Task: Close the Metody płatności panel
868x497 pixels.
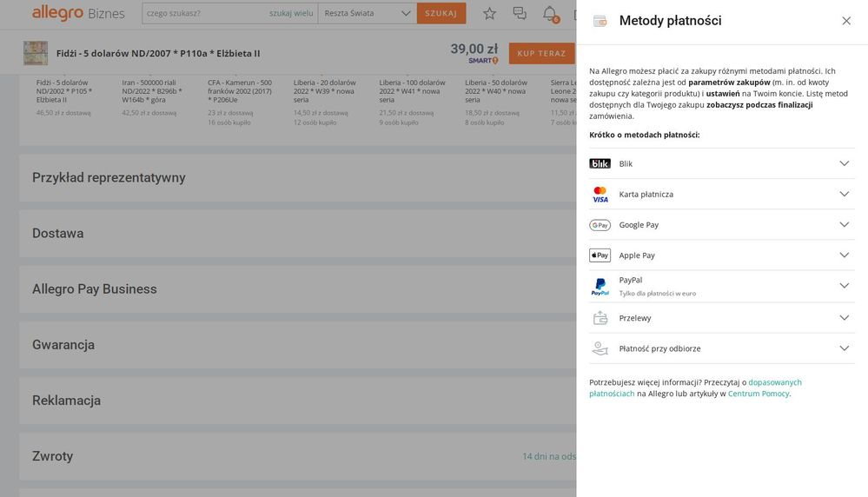Action: pos(846,21)
